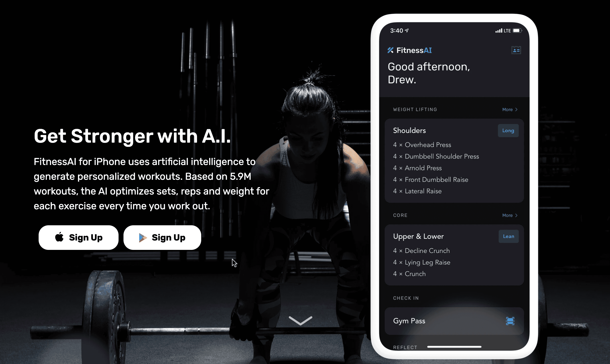Click the Gym Pass check-in icon
The height and width of the screenshot is (364, 610).
tap(510, 321)
